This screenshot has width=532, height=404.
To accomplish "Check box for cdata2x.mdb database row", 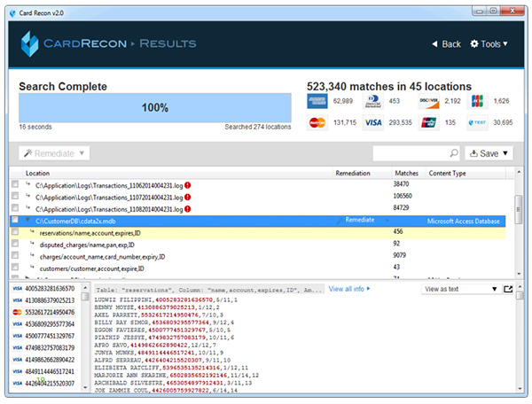I will tap(15, 220).
